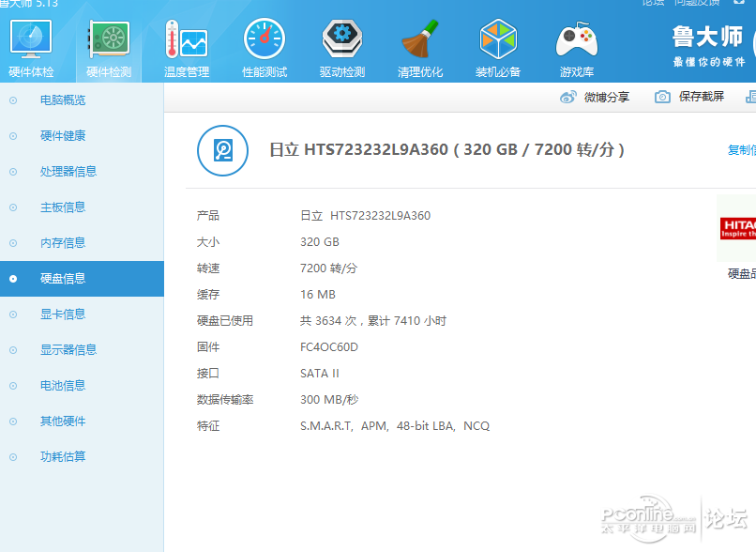Click the features value S.M.A.R.T, APM
Screen dimensions: 756x552
(344, 426)
